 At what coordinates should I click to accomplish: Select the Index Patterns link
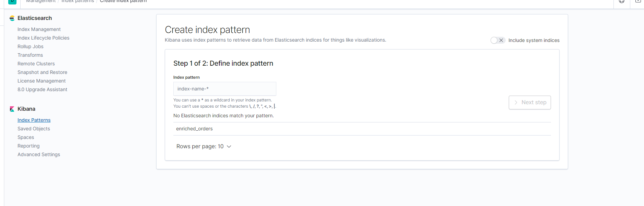coord(34,120)
